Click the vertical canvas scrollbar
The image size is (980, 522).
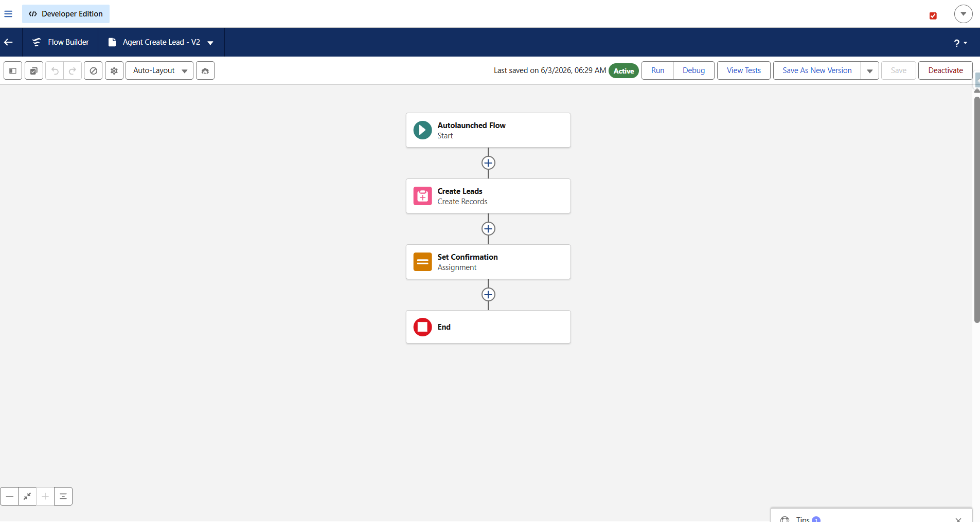(977, 210)
